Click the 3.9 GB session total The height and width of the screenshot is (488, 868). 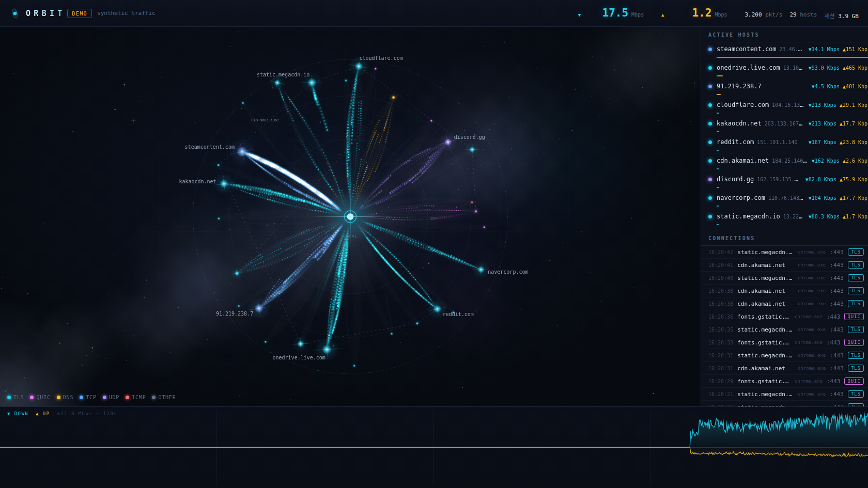click(842, 16)
